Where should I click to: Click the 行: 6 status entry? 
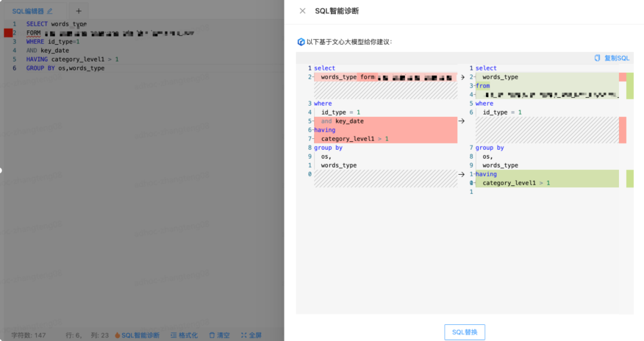click(73, 335)
